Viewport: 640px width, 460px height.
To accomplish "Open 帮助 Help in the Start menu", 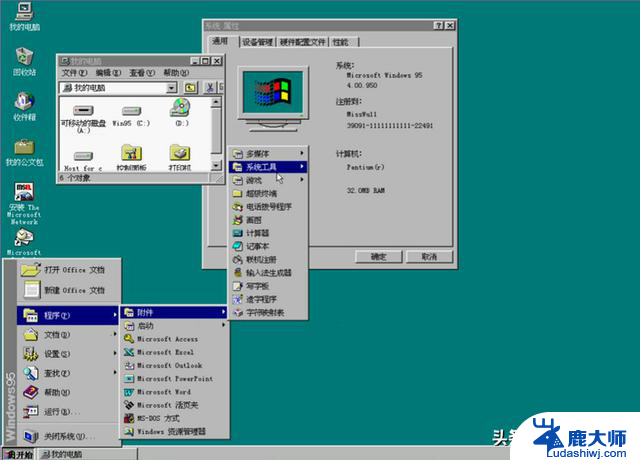I will pyautogui.click(x=68, y=392).
